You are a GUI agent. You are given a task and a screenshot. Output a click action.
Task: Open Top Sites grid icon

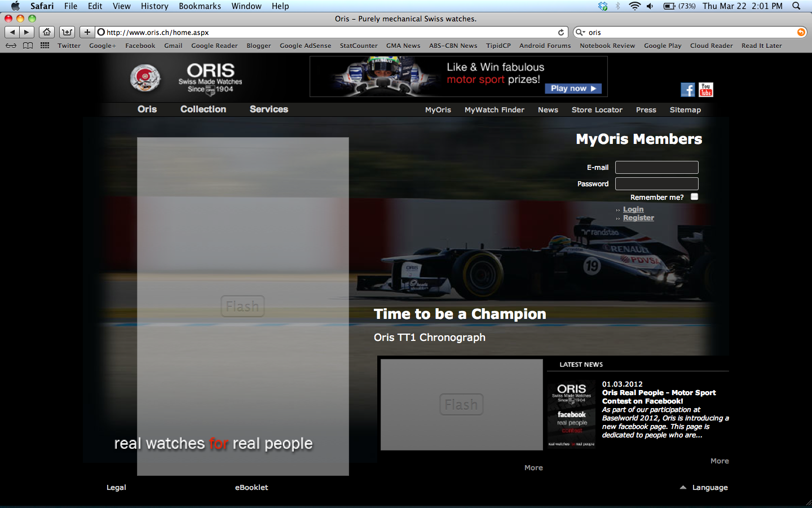(x=45, y=46)
